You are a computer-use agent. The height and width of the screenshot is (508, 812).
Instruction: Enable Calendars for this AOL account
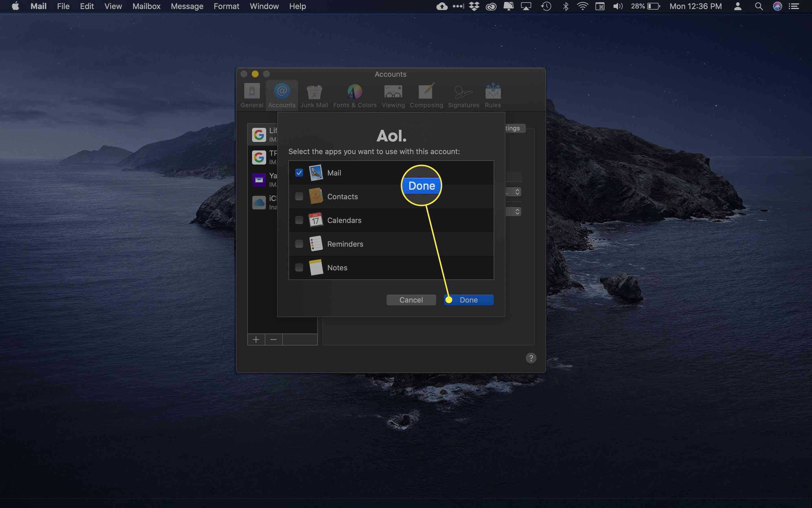click(299, 220)
